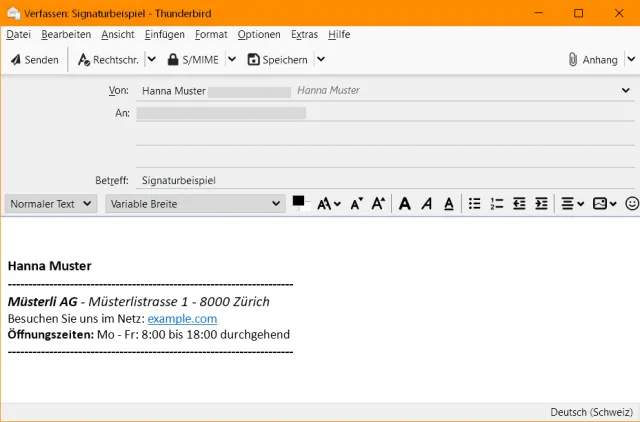
Task: Open the Rechtschr. spell check
Action: point(107,60)
